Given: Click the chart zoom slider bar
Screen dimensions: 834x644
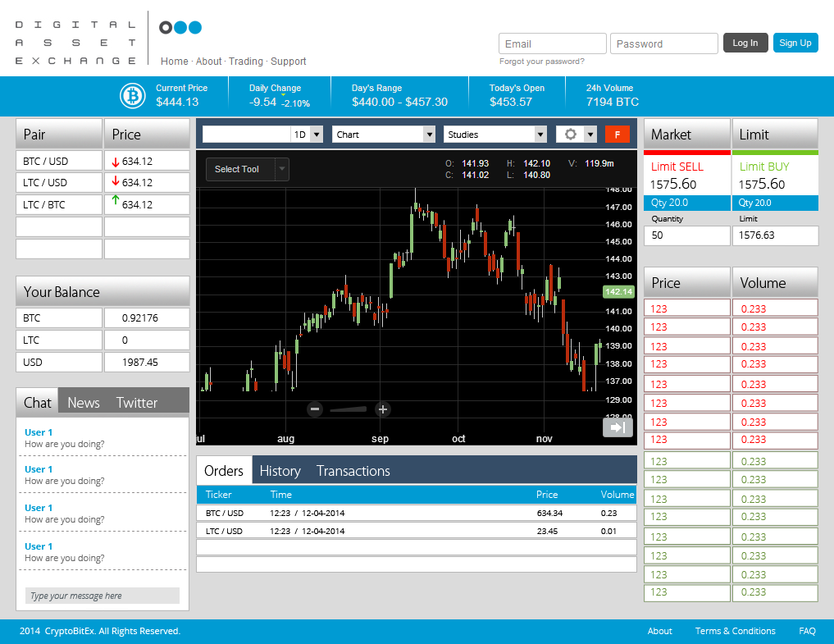Looking at the screenshot, I should (x=349, y=409).
